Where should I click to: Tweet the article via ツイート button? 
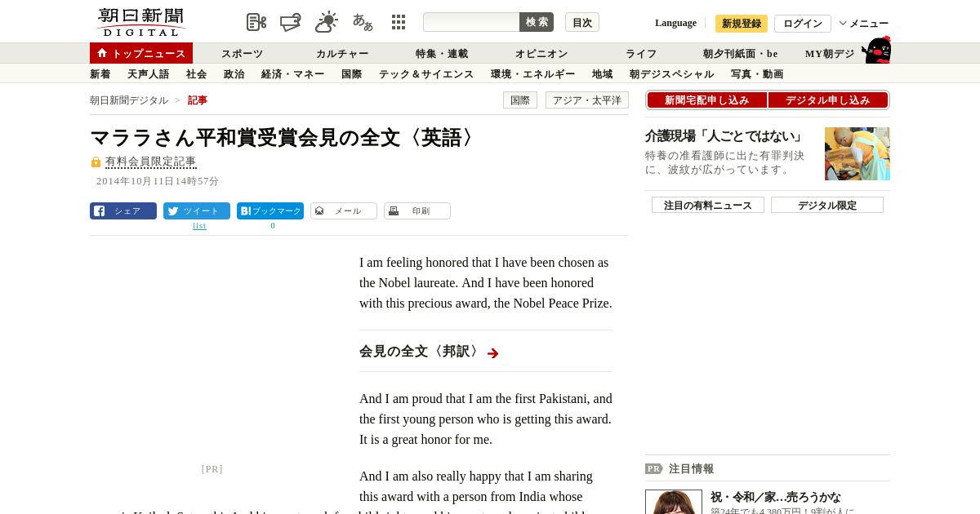click(x=197, y=211)
